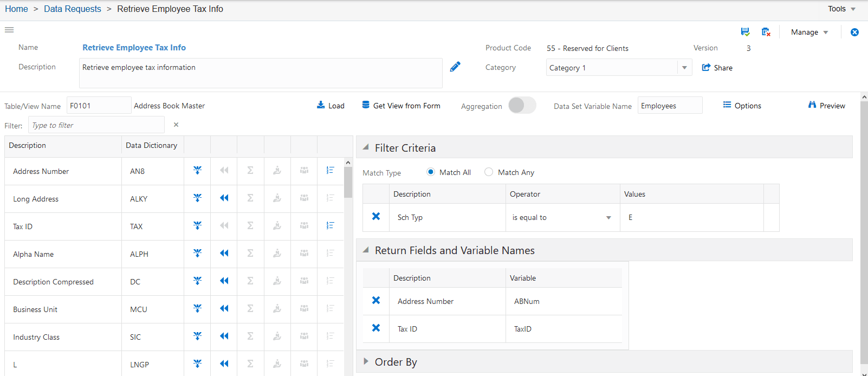Clear the filter text box
The image size is (868, 376).
click(176, 125)
